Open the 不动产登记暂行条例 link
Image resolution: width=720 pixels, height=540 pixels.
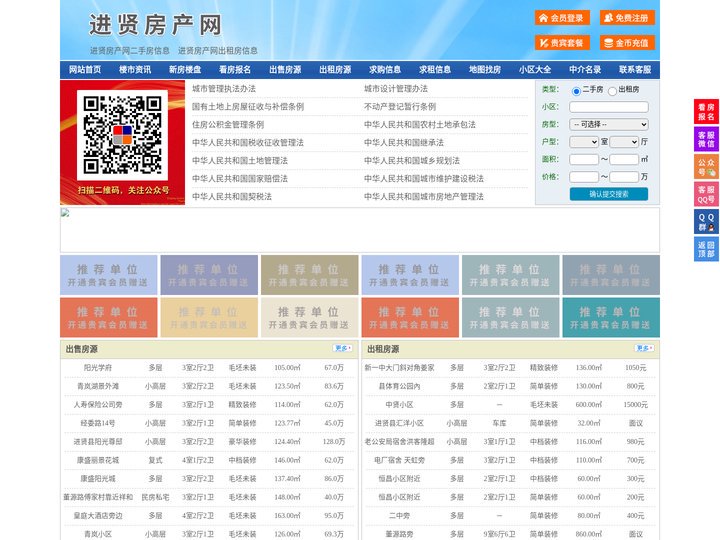[x=400, y=107]
